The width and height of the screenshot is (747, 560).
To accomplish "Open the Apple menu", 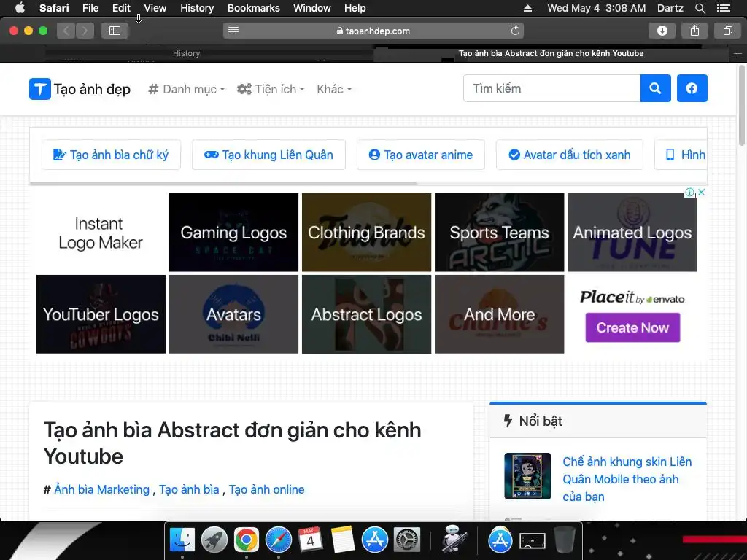I will [20, 7].
